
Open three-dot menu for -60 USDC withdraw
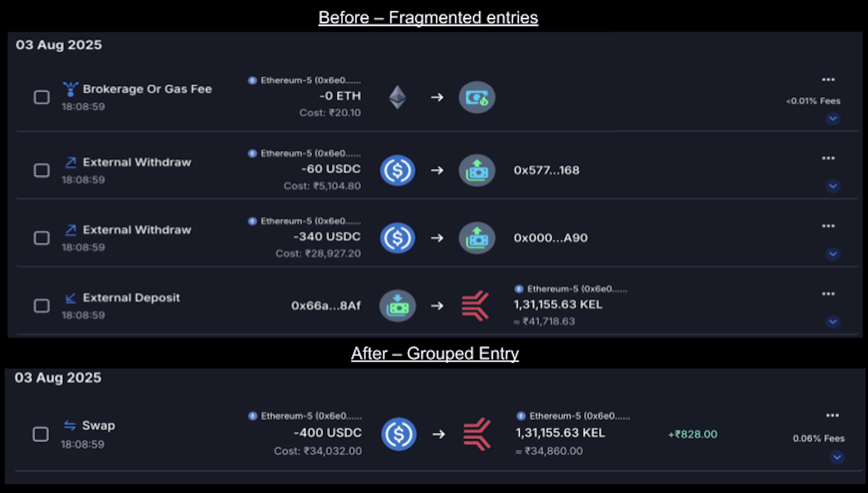(x=828, y=158)
